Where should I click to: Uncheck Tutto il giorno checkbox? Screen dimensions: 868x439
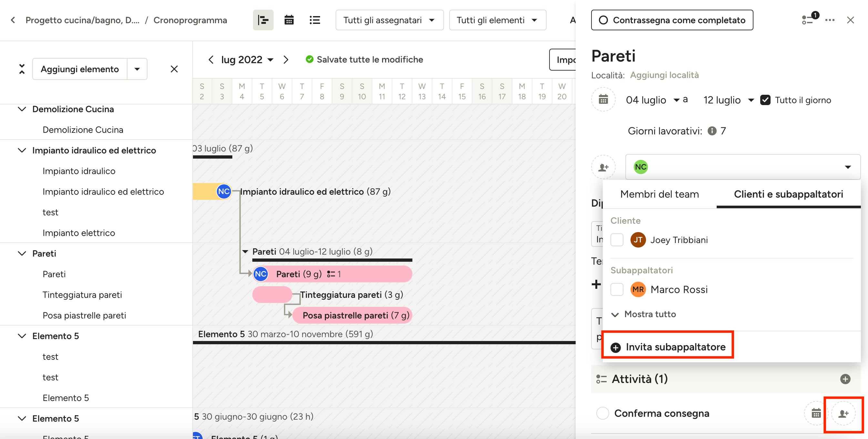(765, 100)
